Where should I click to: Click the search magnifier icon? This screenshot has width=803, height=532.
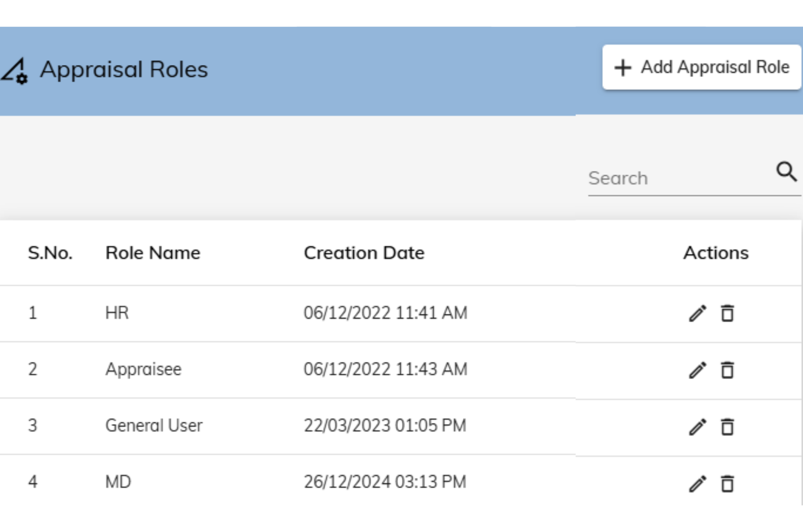786,172
